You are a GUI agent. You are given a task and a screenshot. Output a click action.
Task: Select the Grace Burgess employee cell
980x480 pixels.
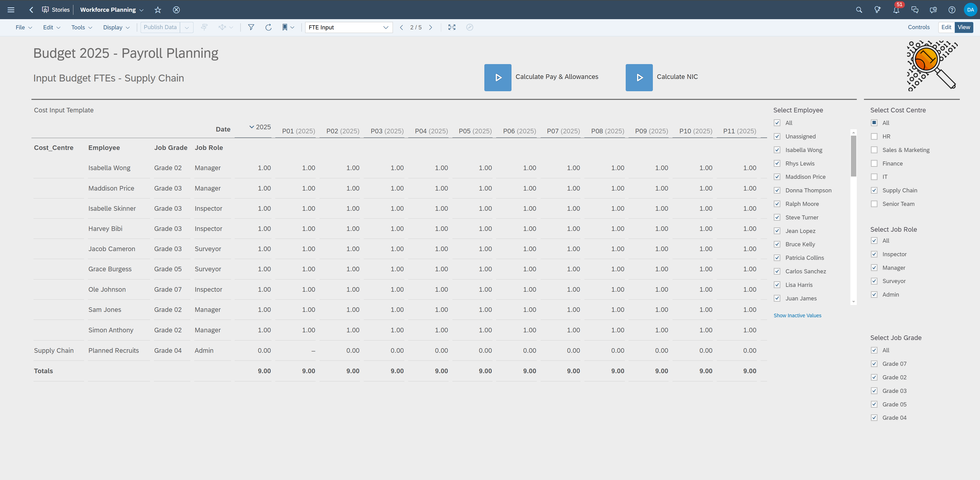pos(119,269)
